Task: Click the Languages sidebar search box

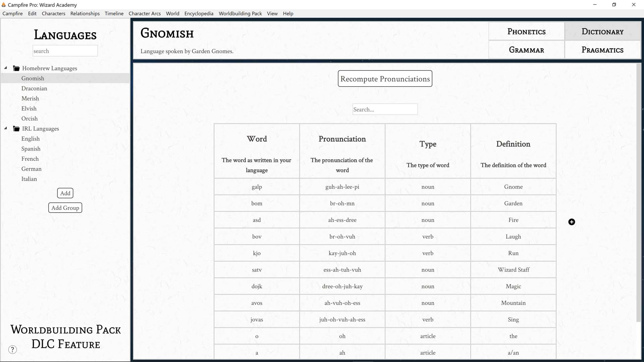Action: point(65,51)
